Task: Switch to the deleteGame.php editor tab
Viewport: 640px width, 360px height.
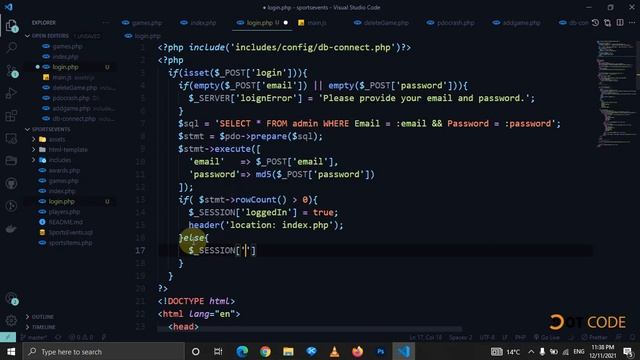Action: tap(382, 23)
